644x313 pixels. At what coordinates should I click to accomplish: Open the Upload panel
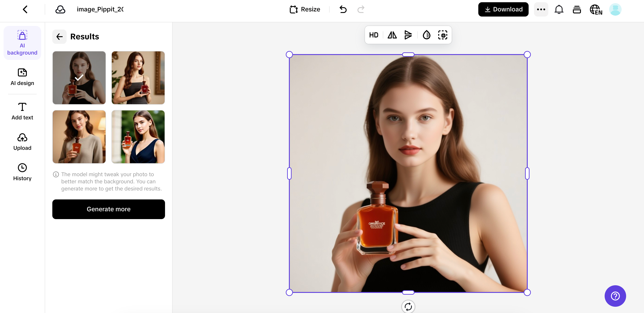(x=22, y=142)
